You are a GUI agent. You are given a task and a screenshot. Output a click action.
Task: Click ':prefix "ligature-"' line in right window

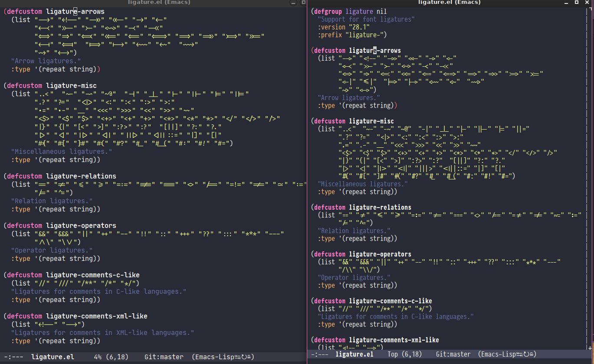click(x=352, y=35)
